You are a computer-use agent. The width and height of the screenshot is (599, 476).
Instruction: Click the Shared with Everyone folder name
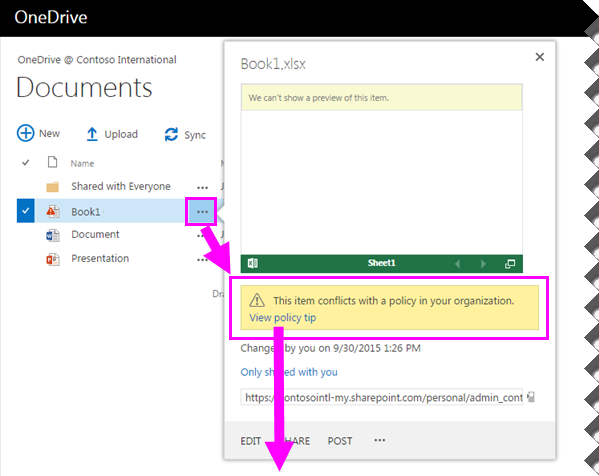click(x=121, y=186)
